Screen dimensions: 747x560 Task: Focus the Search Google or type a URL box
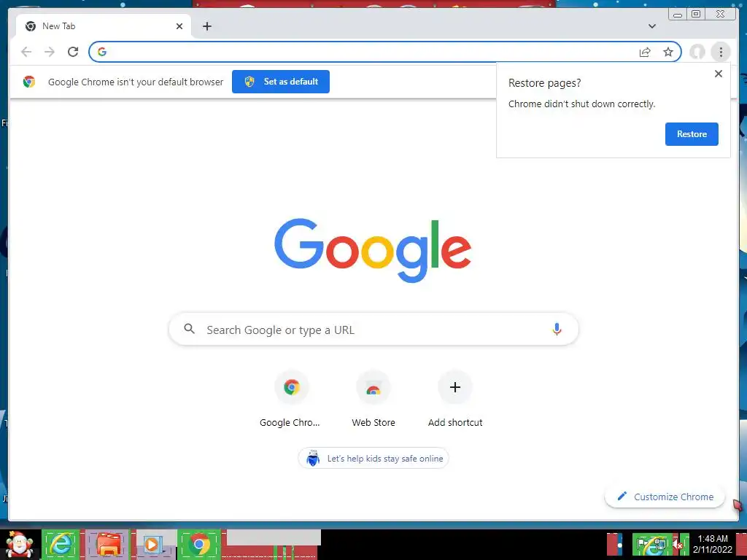[x=373, y=330]
